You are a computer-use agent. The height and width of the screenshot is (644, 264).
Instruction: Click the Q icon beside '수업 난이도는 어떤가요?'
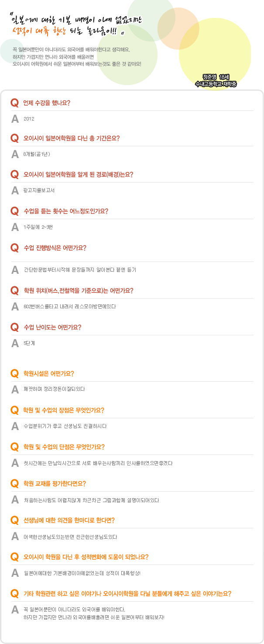pos(14,327)
